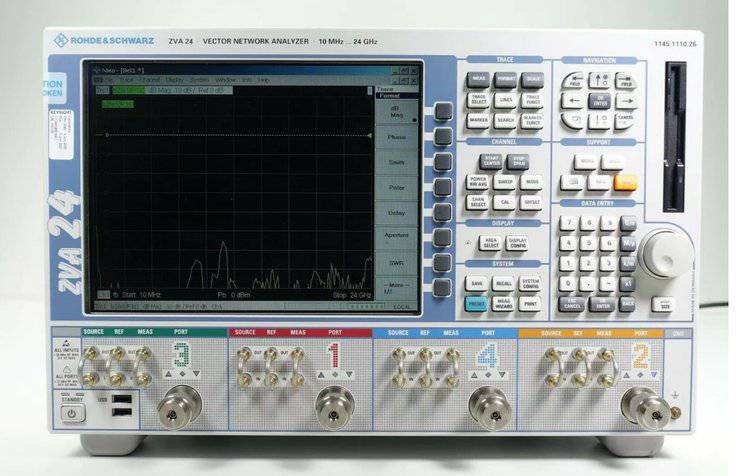Push the SYSTEM CONFIG hardkey
The width and height of the screenshot is (750, 476).
530,284
